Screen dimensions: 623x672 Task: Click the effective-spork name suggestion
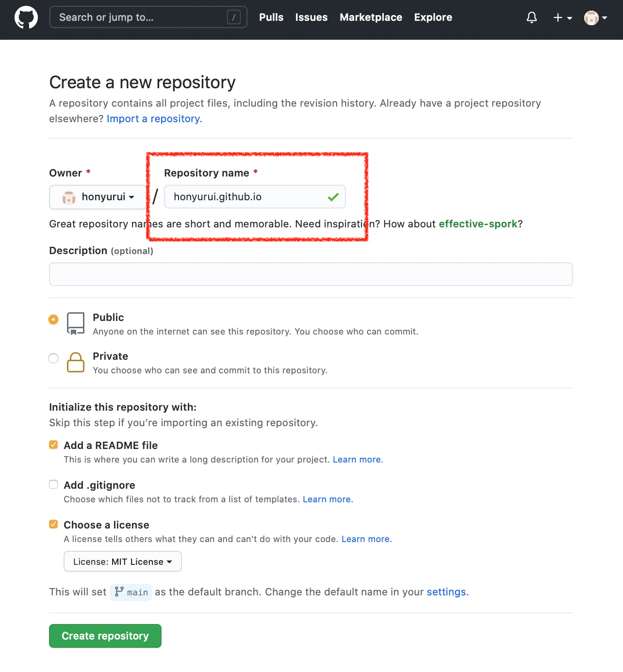(478, 224)
